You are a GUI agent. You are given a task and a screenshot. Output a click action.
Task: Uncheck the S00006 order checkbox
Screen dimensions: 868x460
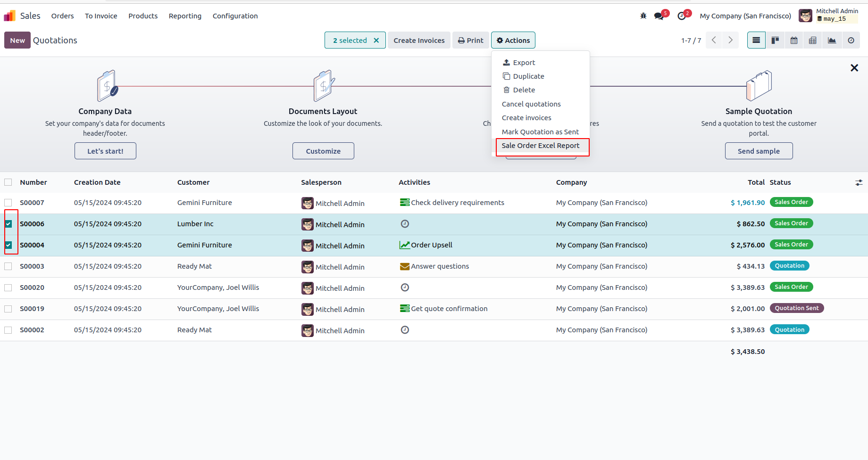pos(8,224)
